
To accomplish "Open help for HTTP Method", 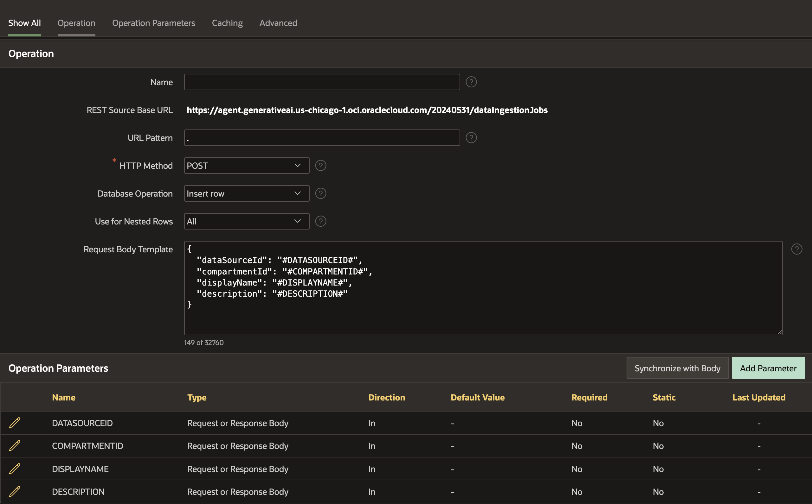I will [x=321, y=166].
